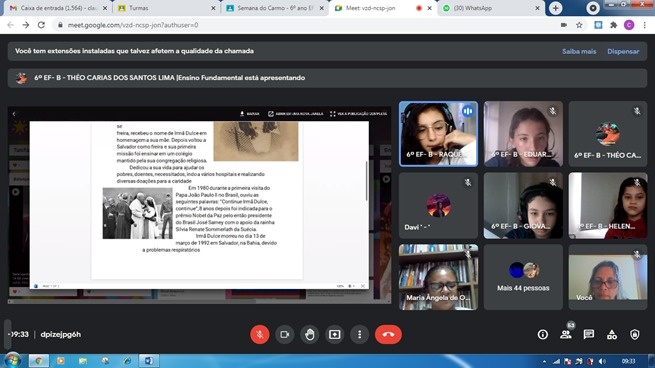Image resolution: width=655 pixels, height=368 pixels.
Task: Open the chat panel icon
Action: 589,335
